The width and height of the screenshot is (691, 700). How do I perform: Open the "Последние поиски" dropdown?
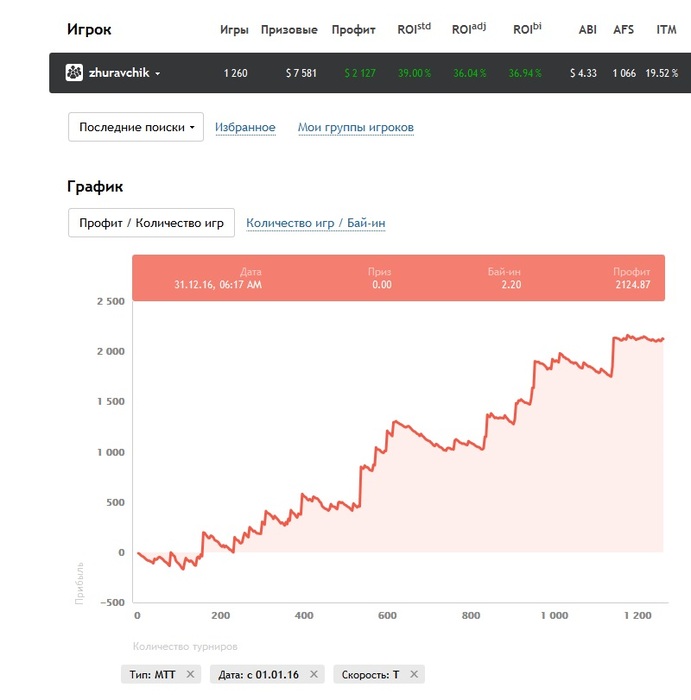point(136,127)
